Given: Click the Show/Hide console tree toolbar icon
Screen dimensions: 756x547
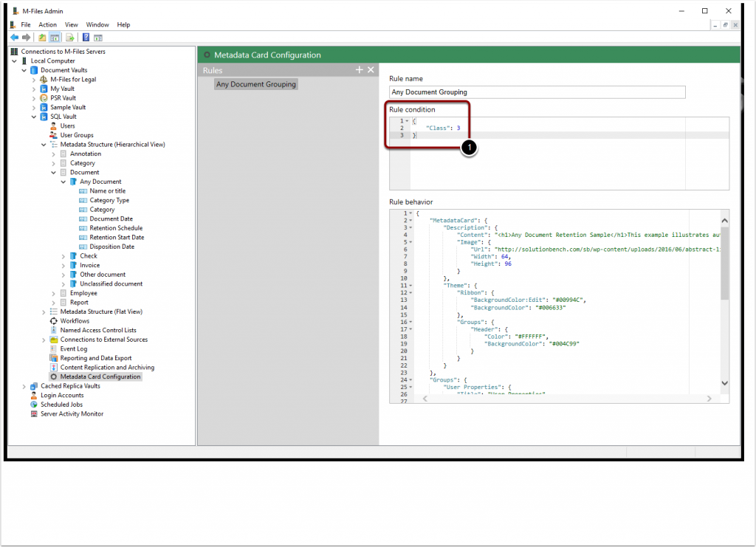Looking at the screenshot, I should 55,36.
